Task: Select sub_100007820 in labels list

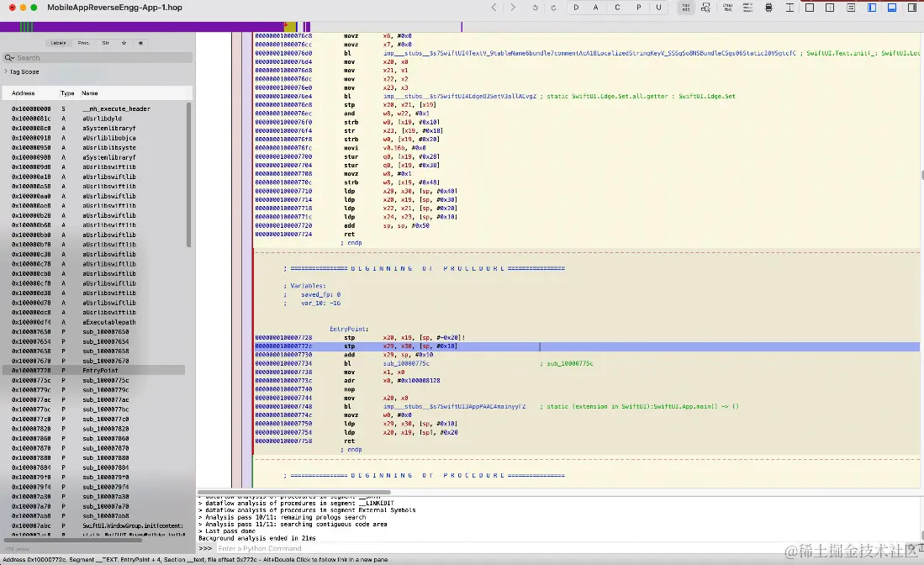Action: [x=94, y=429]
